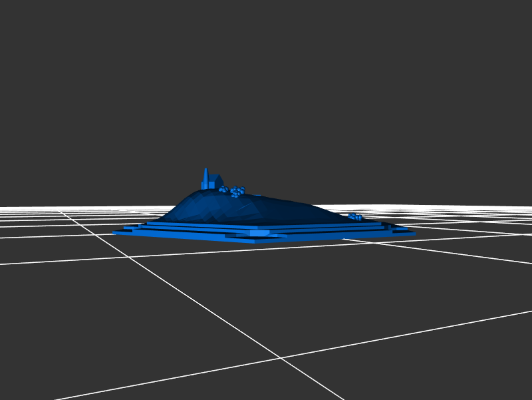Image resolution: width=532 pixels, height=400 pixels.
Task: Click the foreground grid line intersection
Action: point(281,358)
